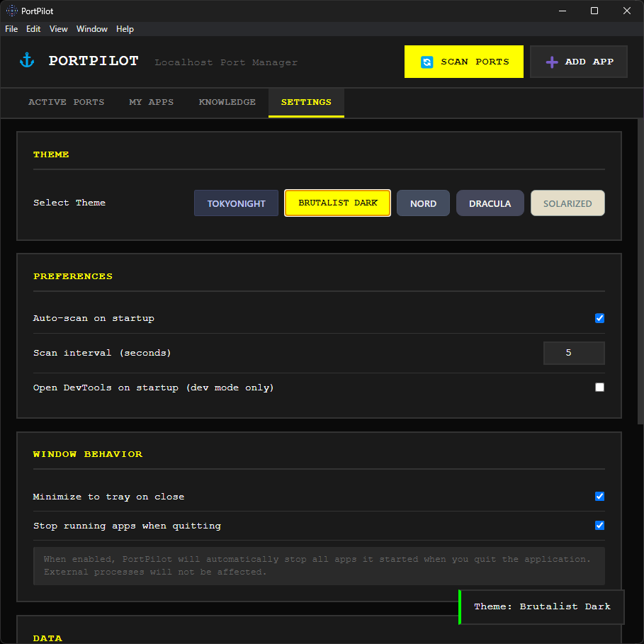The image size is (644, 644).
Task: Uncheck Stop running apps when quitting
Action: tap(599, 526)
